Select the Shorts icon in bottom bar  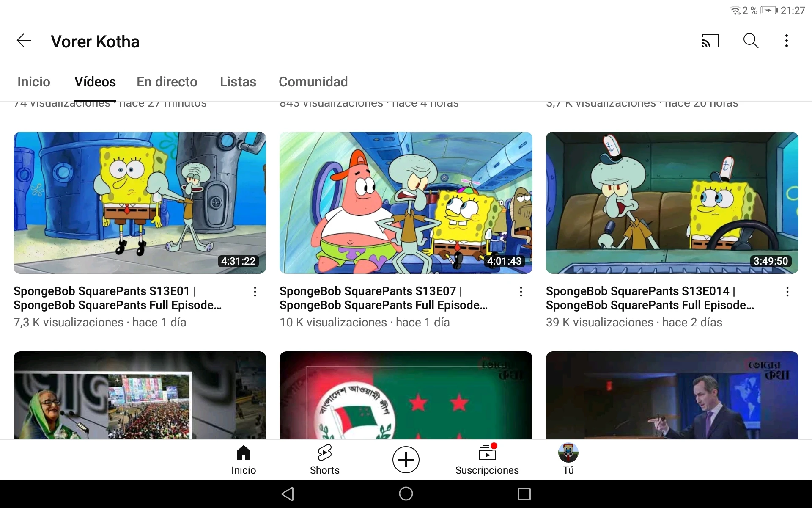click(x=324, y=459)
